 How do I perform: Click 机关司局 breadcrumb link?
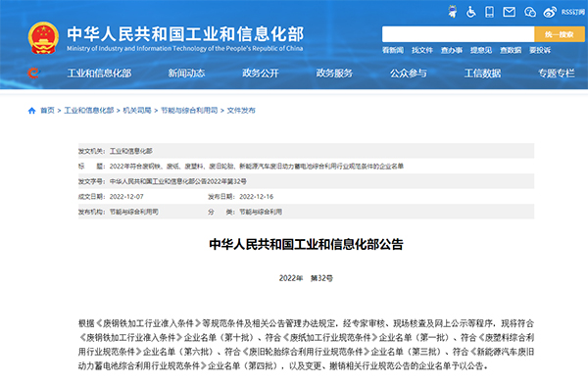[x=137, y=111]
